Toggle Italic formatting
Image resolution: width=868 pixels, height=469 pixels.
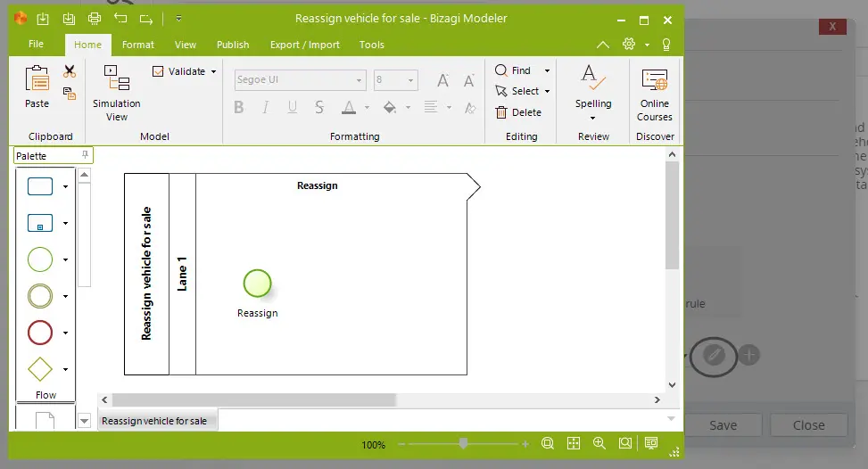tap(266, 107)
